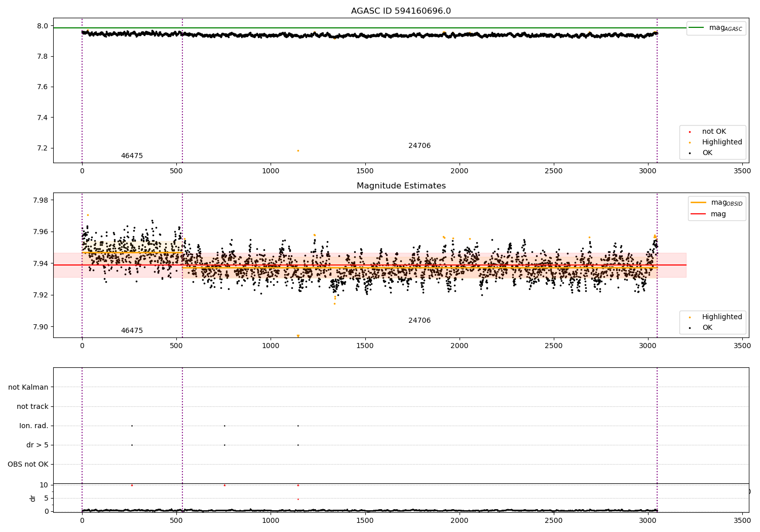Click x-tick '500' under the top plot
Viewport: 760px width, 532px height.
point(176,171)
